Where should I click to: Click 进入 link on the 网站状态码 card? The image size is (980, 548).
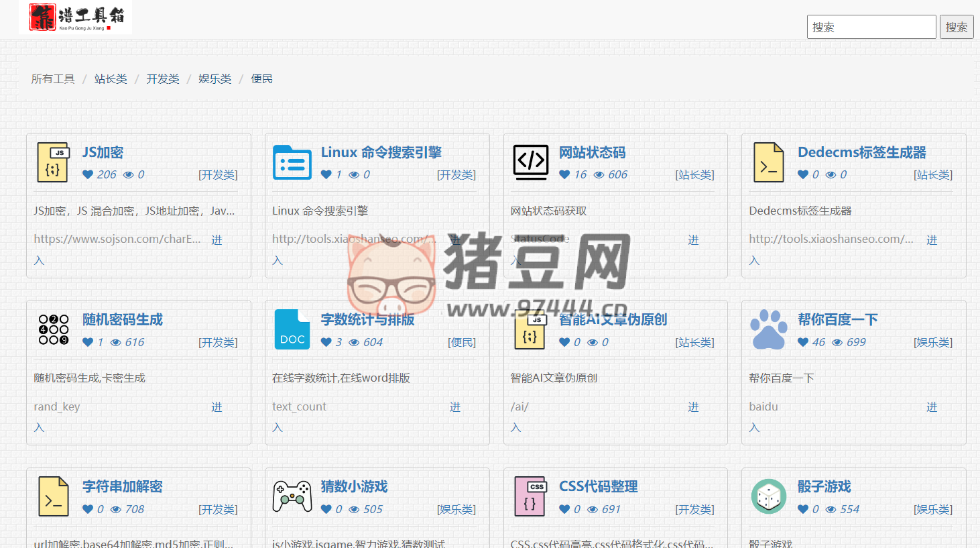[694, 239]
